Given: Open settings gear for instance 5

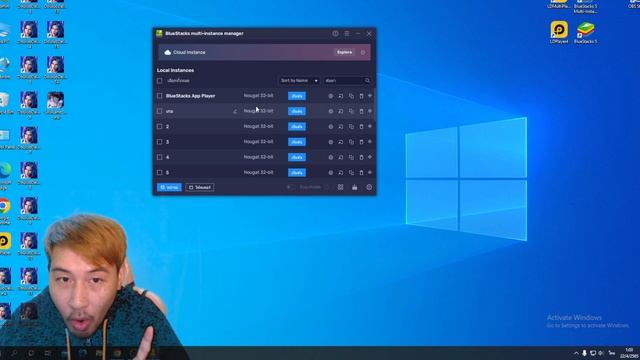Looking at the screenshot, I should 331,173.
